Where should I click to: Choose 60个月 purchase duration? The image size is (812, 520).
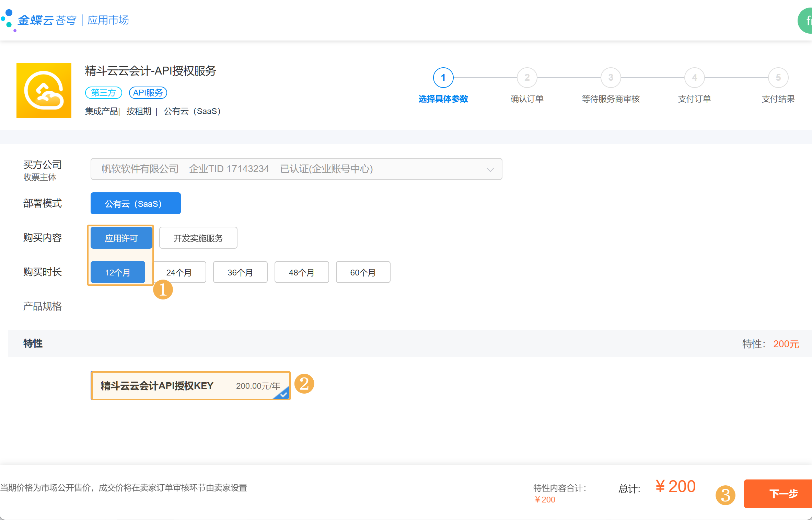(x=363, y=272)
